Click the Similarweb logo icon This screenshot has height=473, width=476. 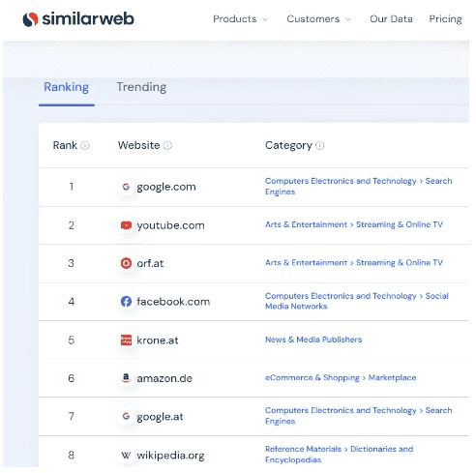pos(30,19)
